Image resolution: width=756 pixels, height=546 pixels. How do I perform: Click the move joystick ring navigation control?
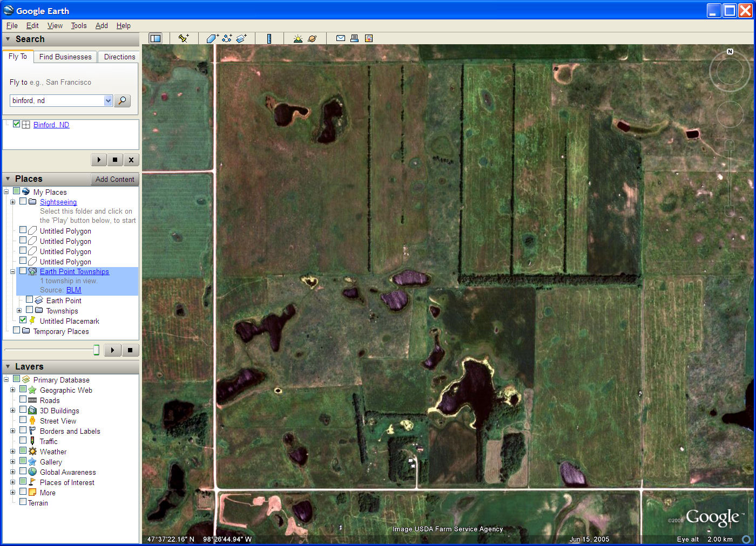point(730,114)
